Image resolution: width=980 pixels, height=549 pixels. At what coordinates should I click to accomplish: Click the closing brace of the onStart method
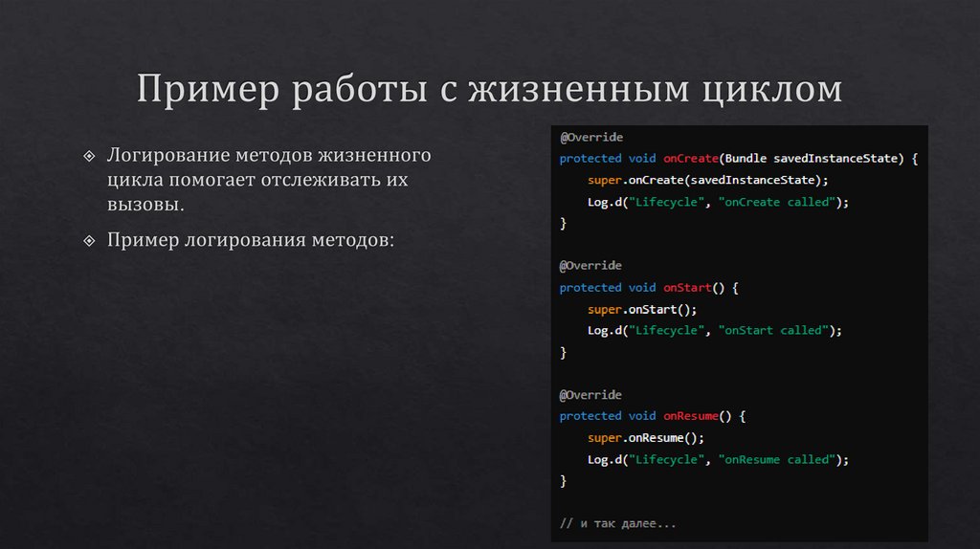tap(563, 353)
